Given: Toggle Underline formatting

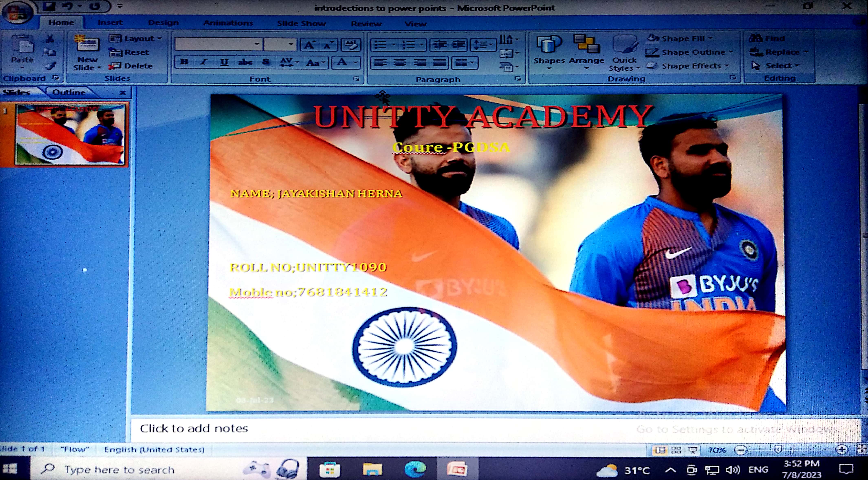Looking at the screenshot, I should [224, 62].
